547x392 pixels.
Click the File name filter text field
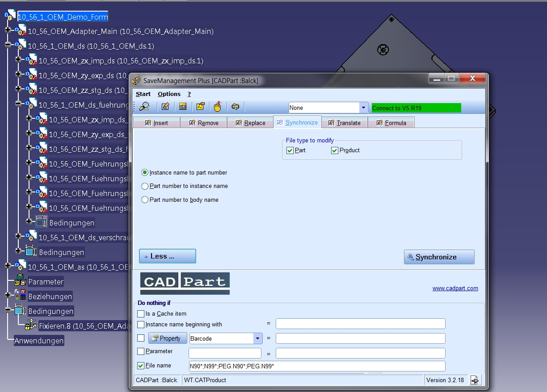point(317,366)
